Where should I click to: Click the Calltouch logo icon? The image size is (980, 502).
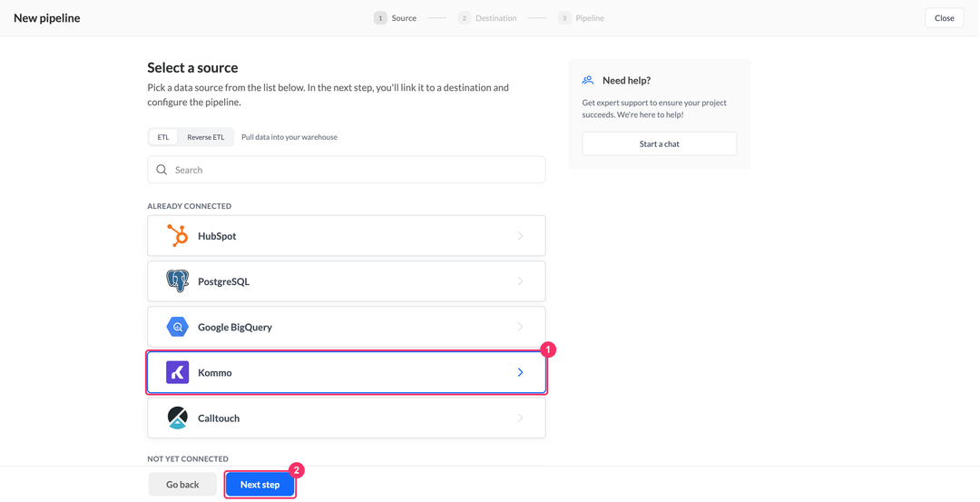pos(178,418)
